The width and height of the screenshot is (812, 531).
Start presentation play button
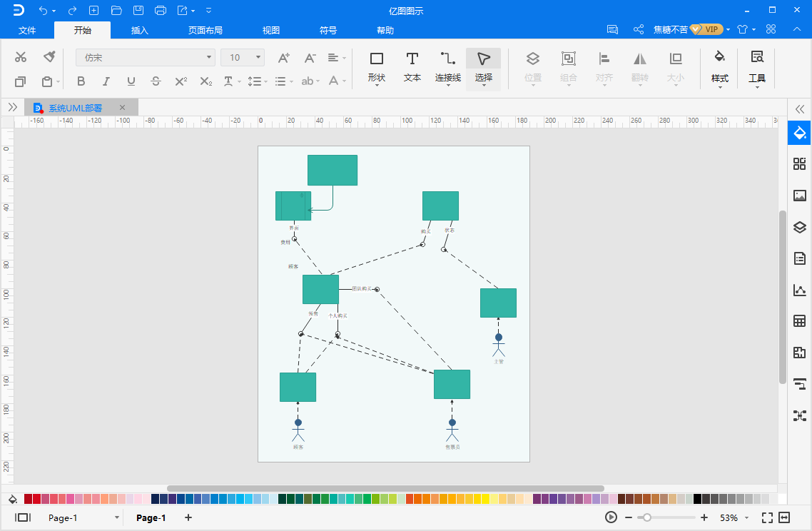[611, 517]
